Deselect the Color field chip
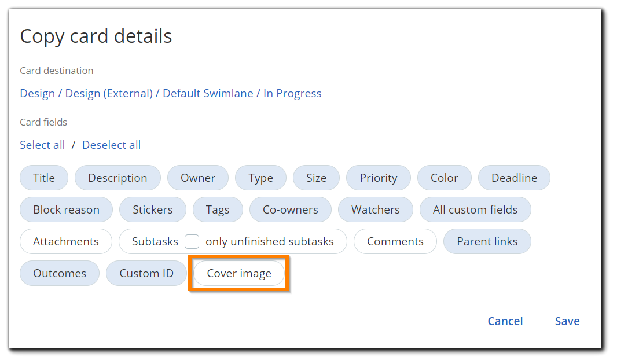 [445, 178]
